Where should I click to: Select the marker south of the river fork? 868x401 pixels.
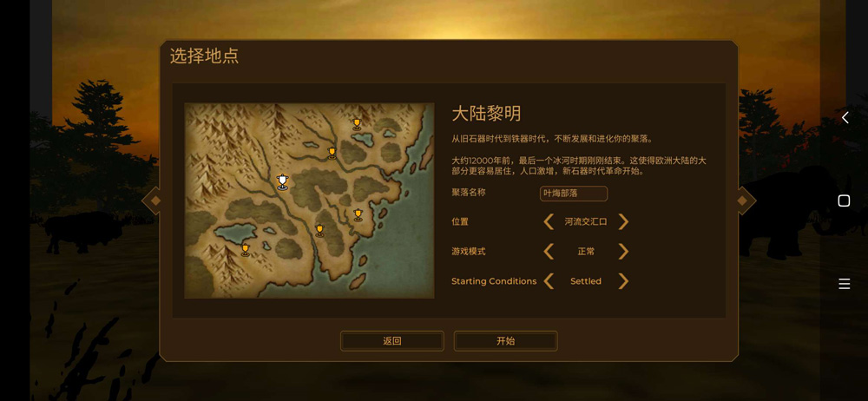pyautogui.click(x=319, y=230)
